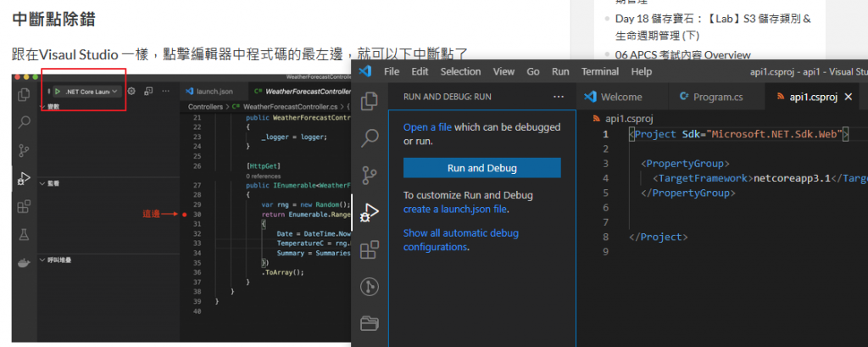
Task: Click the folder icon at bottom of activity bar
Action: 370,322
